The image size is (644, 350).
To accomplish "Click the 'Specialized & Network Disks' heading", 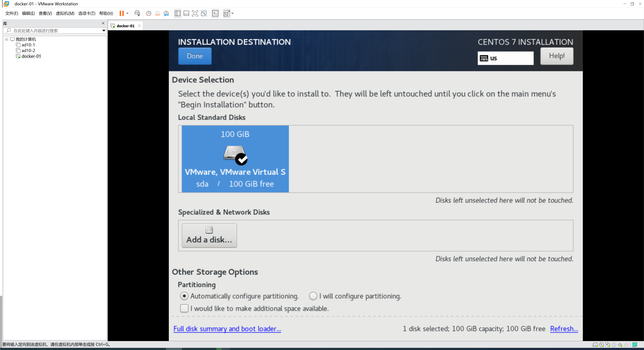I will 224,212.
